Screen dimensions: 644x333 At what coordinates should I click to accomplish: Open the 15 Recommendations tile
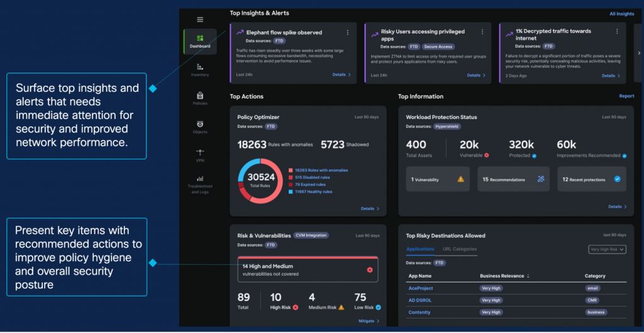coord(513,179)
